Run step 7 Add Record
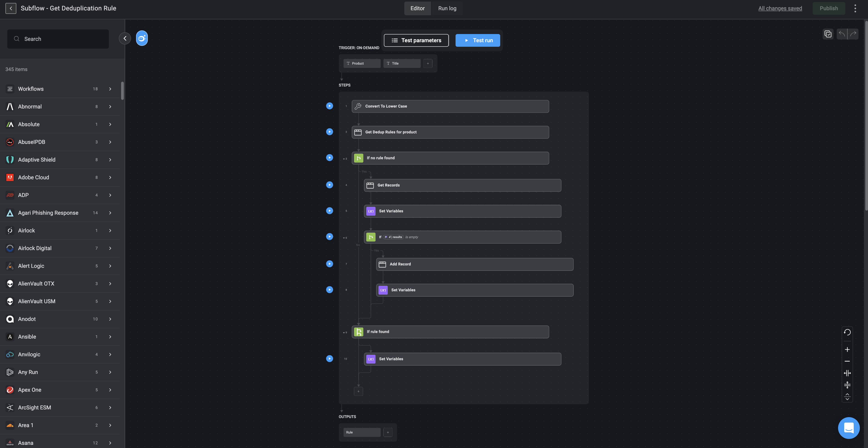 329,264
